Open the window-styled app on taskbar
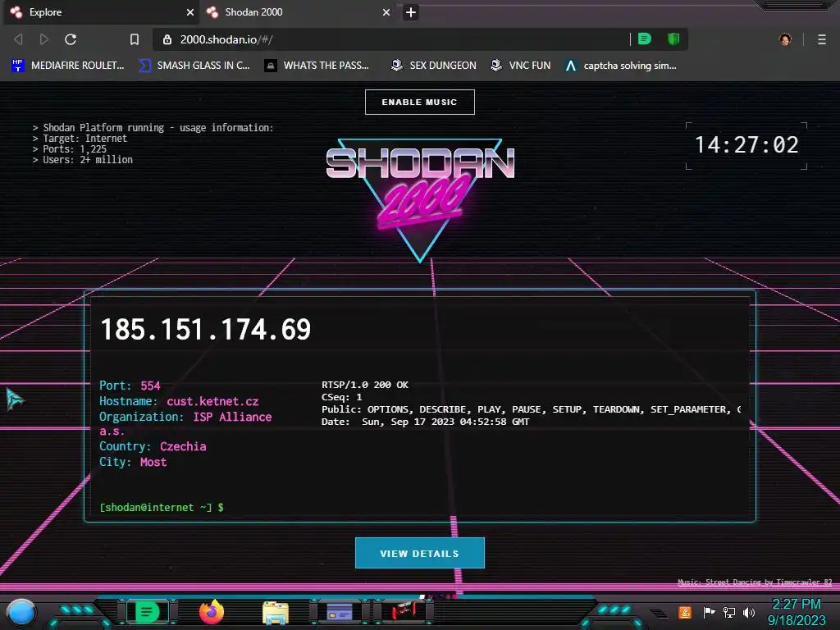840x630 pixels. (x=340, y=611)
